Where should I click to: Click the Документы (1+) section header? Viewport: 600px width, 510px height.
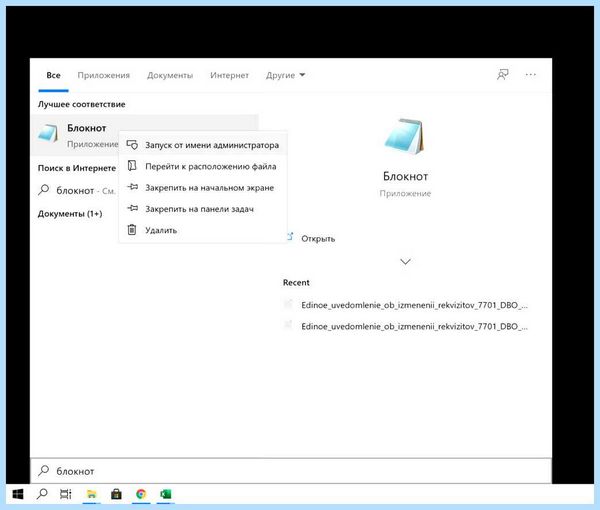coord(70,213)
